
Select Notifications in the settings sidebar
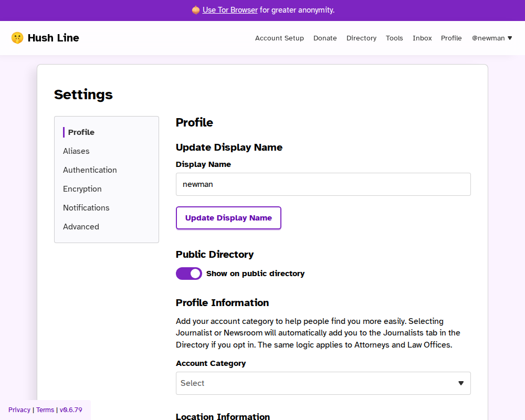86,208
